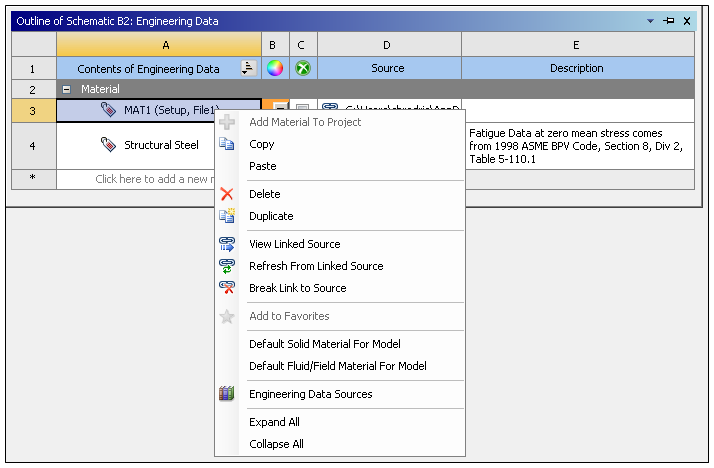Click the green suppress icon in column C header
This screenshot has height=468, width=714.
click(x=303, y=68)
